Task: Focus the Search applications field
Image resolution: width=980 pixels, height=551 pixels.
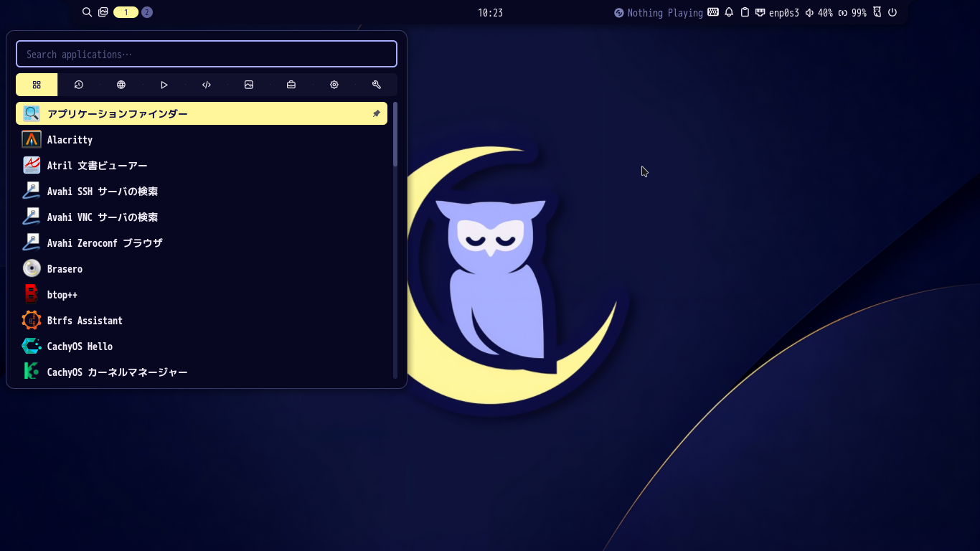Action: pos(207,54)
